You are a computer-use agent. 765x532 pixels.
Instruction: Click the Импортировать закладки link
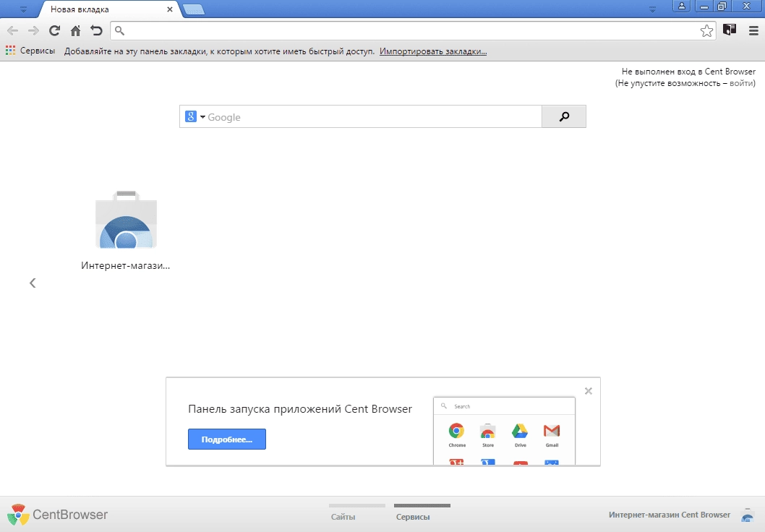[433, 51]
